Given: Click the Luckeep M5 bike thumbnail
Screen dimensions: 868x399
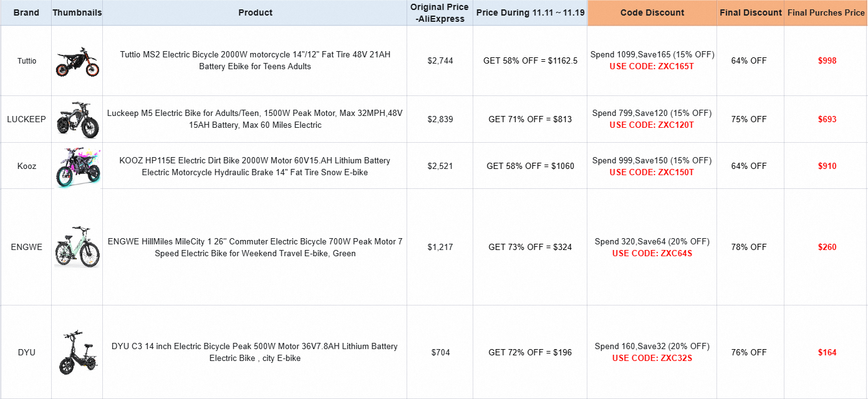Looking at the screenshot, I should coord(77,118).
